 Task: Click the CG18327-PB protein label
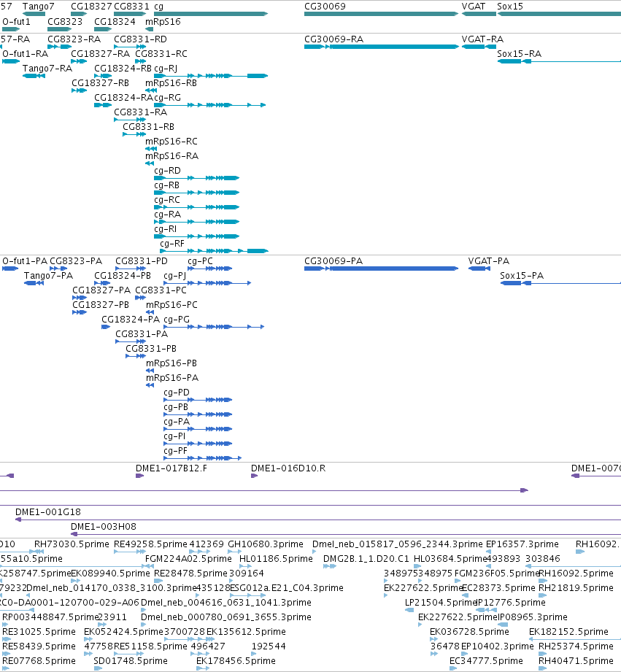coord(101,305)
